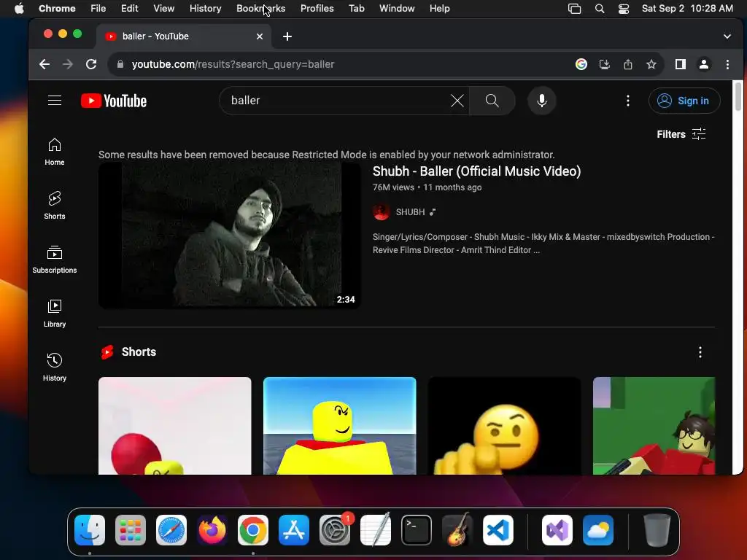Open the View menu
The height and width of the screenshot is (560, 747).
pyautogui.click(x=163, y=8)
